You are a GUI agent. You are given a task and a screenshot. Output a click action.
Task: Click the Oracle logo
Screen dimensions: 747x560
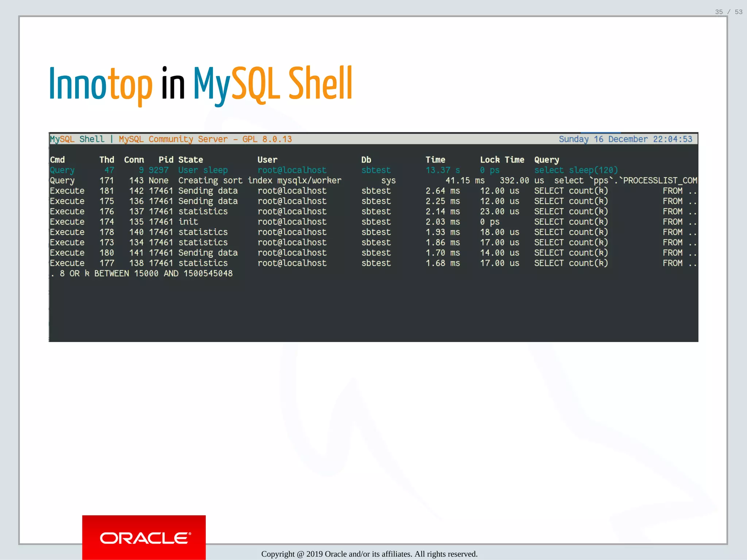(x=144, y=538)
